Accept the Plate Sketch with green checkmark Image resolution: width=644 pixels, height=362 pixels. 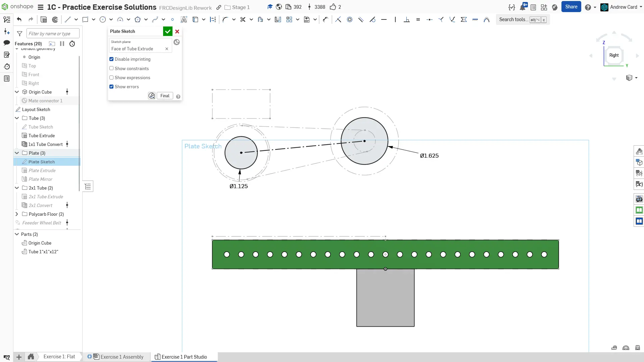pos(167,32)
